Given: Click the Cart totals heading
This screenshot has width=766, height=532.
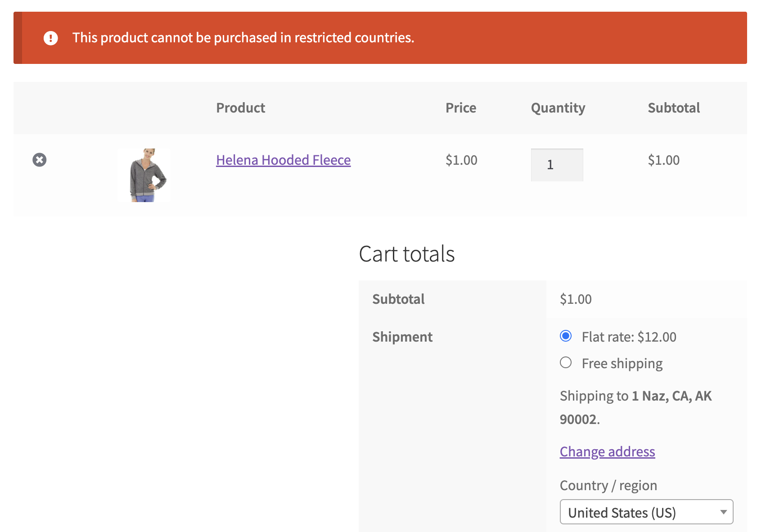Looking at the screenshot, I should click(407, 254).
